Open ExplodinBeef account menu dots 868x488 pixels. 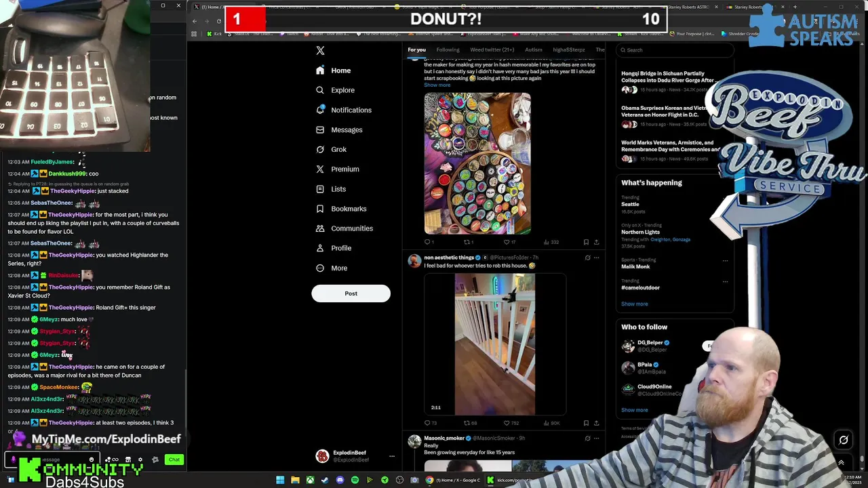(x=391, y=456)
